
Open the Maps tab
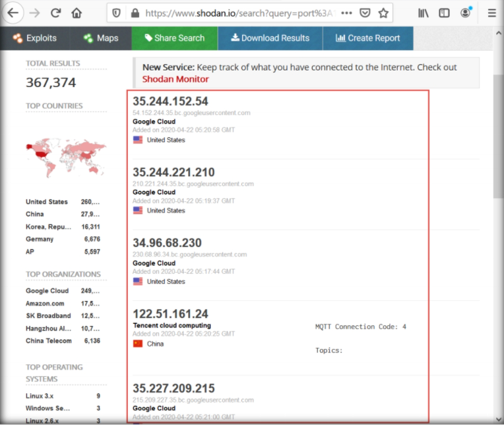click(101, 38)
